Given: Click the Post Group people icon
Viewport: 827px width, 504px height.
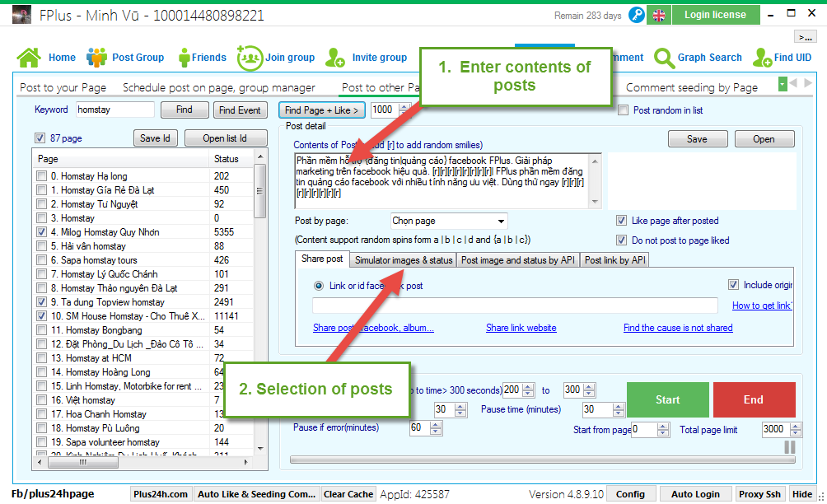Looking at the screenshot, I should [96, 58].
